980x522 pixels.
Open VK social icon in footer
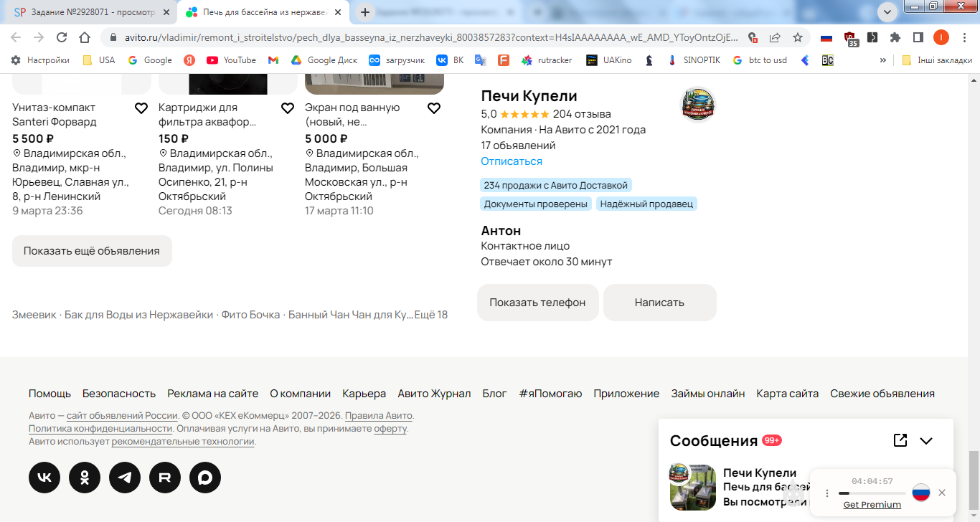pyautogui.click(x=44, y=478)
